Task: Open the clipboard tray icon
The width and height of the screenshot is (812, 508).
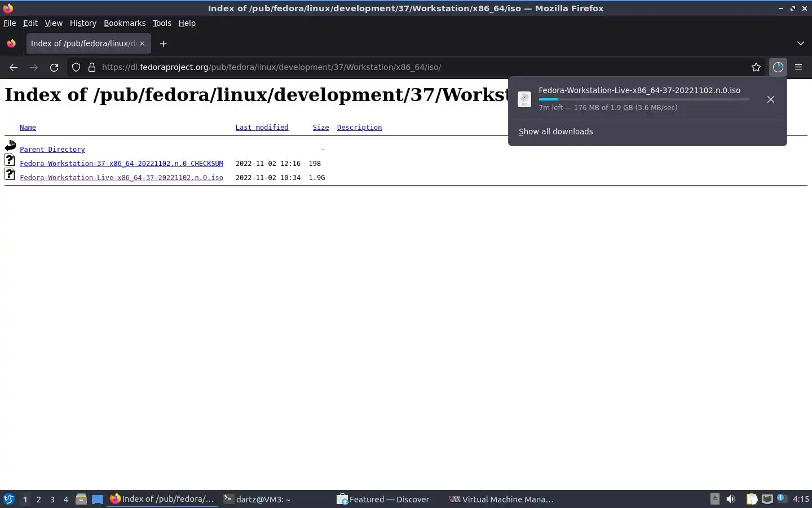Action: point(752,499)
